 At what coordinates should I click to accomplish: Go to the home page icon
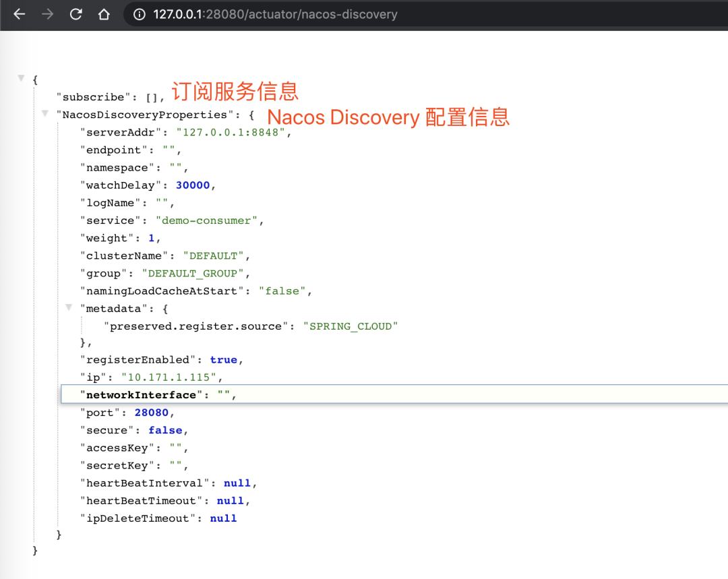coord(104,14)
